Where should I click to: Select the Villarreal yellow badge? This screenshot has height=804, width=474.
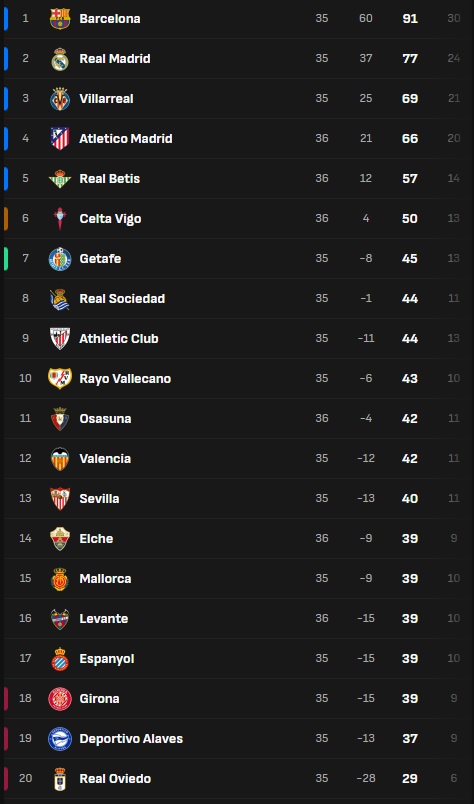point(60,99)
